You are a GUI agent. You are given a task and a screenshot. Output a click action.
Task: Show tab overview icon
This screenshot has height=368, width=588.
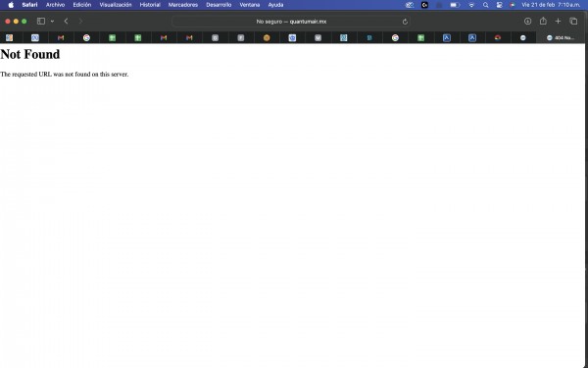[x=573, y=22]
